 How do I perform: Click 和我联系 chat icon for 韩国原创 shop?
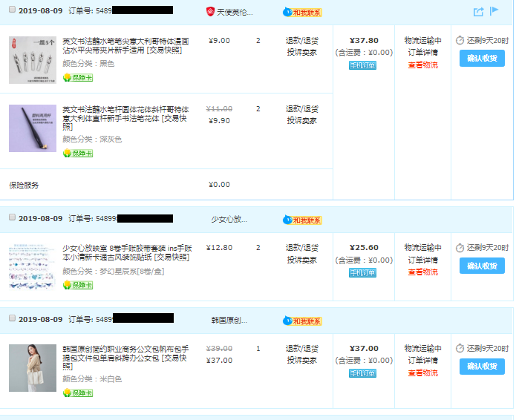302,321
